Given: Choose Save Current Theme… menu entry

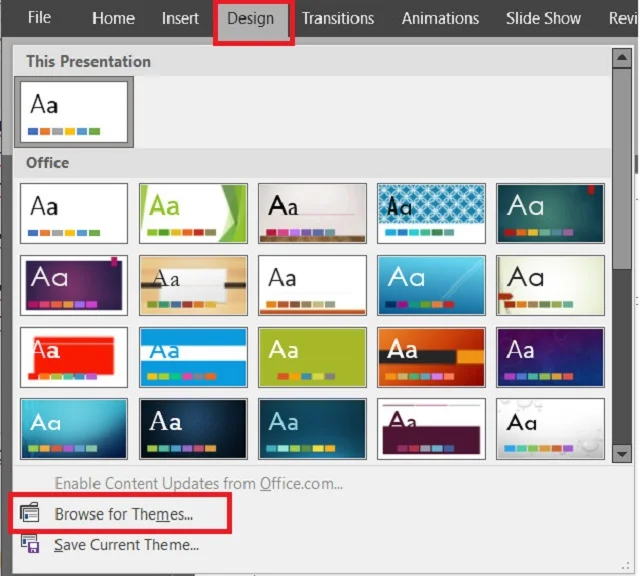Looking at the screenshot, I should pyautogui.click(x=127, y=545).
